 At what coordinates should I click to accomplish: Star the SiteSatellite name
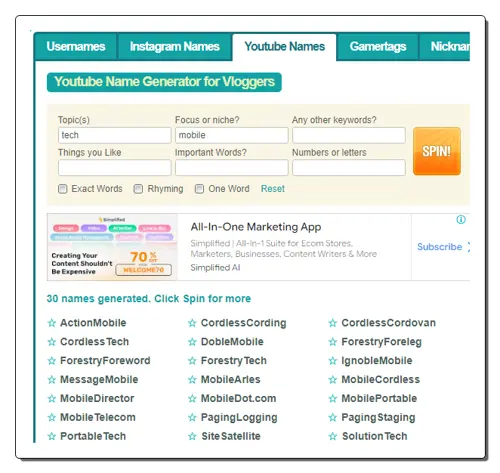[x=192, y=436]
